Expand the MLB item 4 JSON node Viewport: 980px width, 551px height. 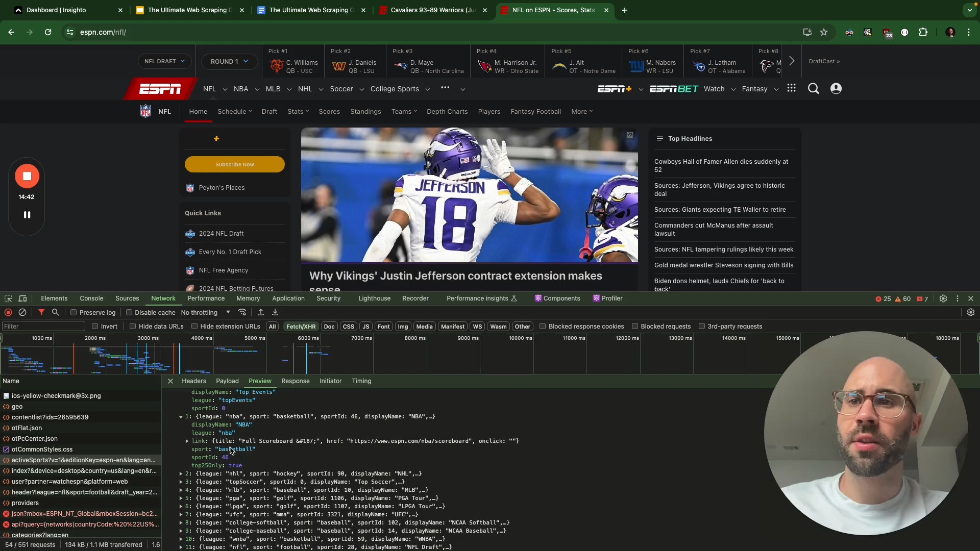(x=181, y=490)
